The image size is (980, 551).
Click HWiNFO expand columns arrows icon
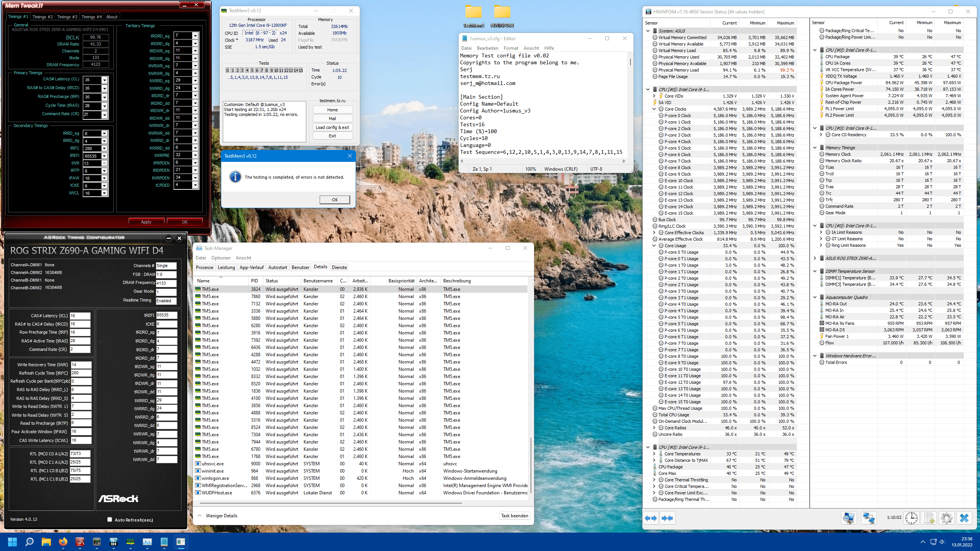click(x=651, y=518)
